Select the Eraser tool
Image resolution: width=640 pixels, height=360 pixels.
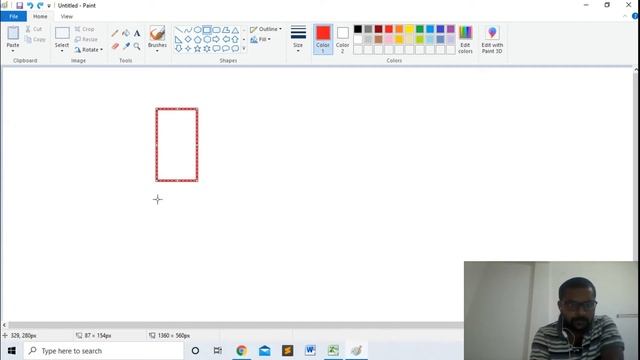[115, 46]
